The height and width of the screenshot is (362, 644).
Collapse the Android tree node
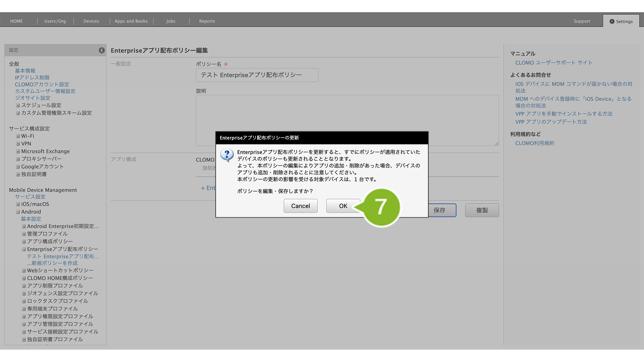[x=18, y=212]
